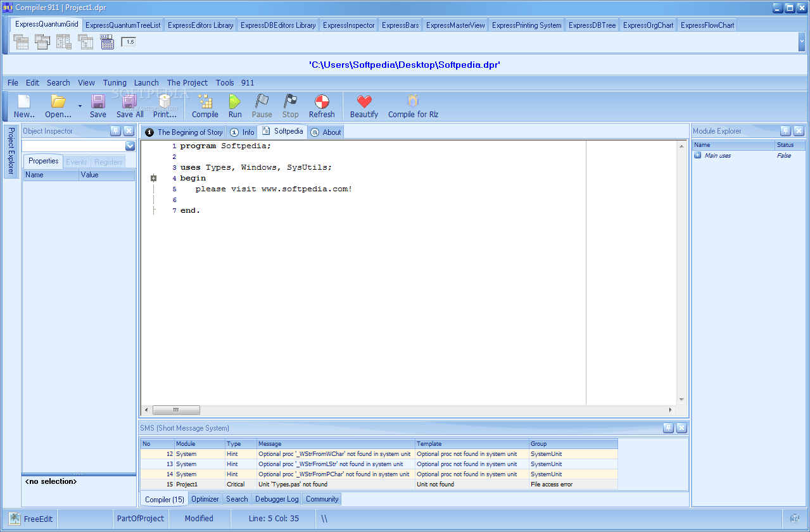Switch to the Community bottom tab

(322, 499)
